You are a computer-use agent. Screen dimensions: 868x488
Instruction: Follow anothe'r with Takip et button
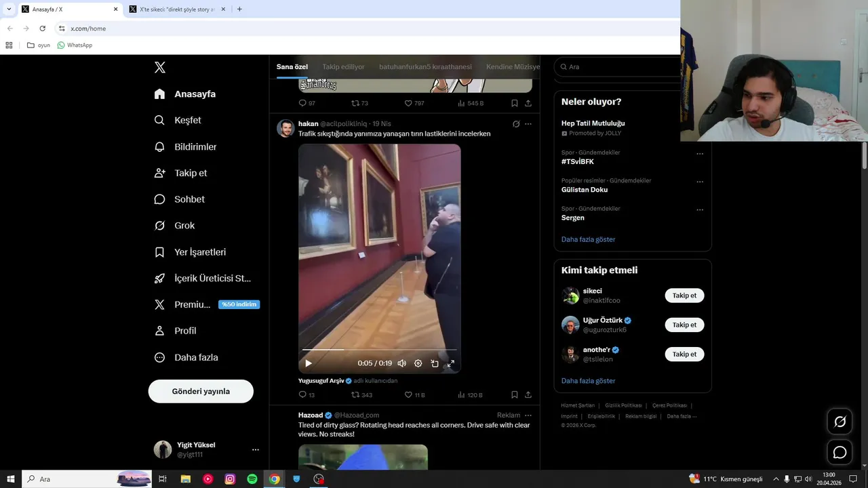click(x=684, y=354)
